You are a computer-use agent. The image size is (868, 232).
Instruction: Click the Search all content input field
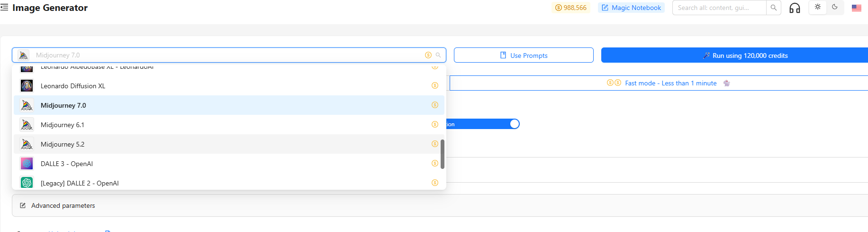pyautogui.click(x=719, y=8)
